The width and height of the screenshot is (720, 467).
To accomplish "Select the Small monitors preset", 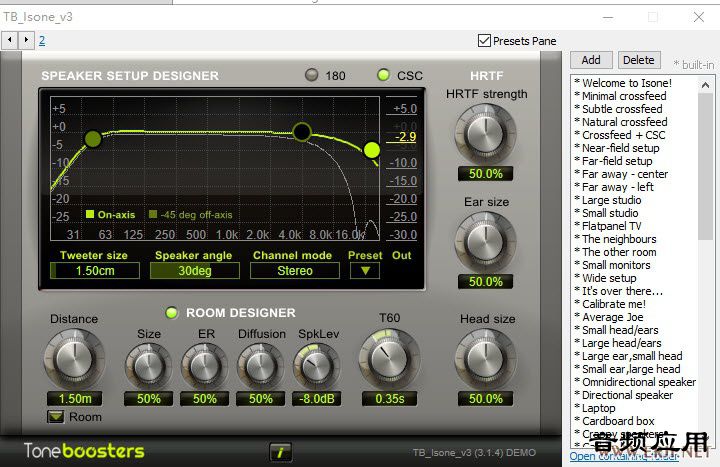I will tap(612, 265).
